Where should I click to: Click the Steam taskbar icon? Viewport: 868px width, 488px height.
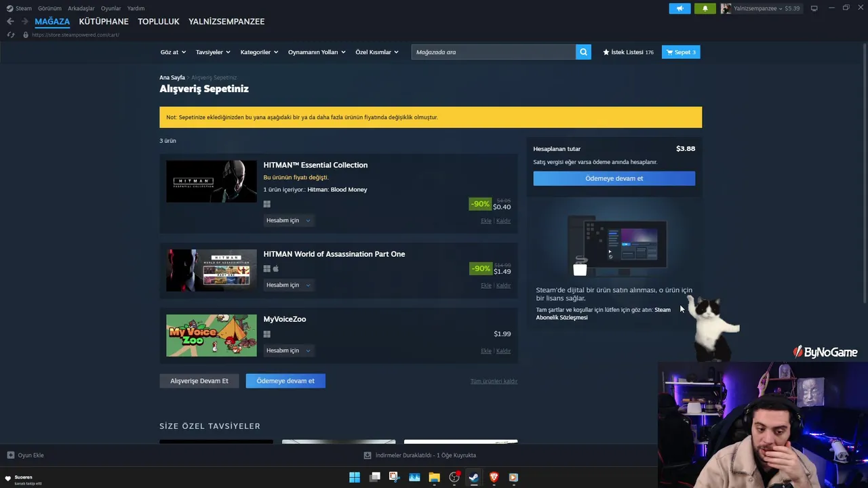474,477
